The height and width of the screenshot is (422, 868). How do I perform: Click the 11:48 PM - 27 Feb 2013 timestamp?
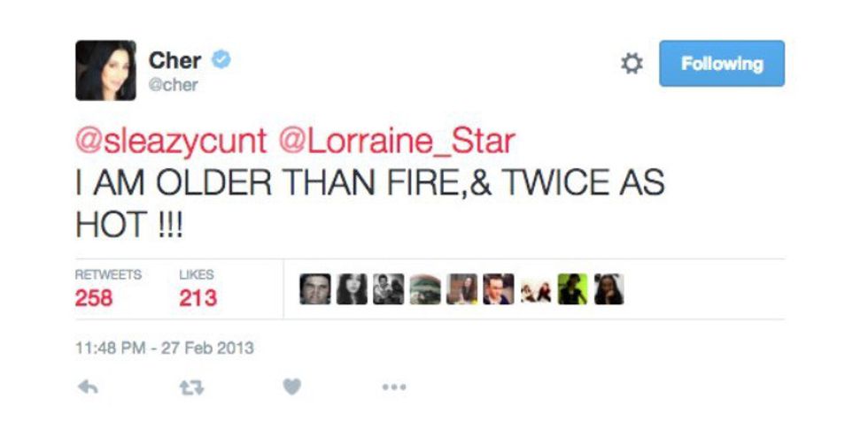[164, 348]
